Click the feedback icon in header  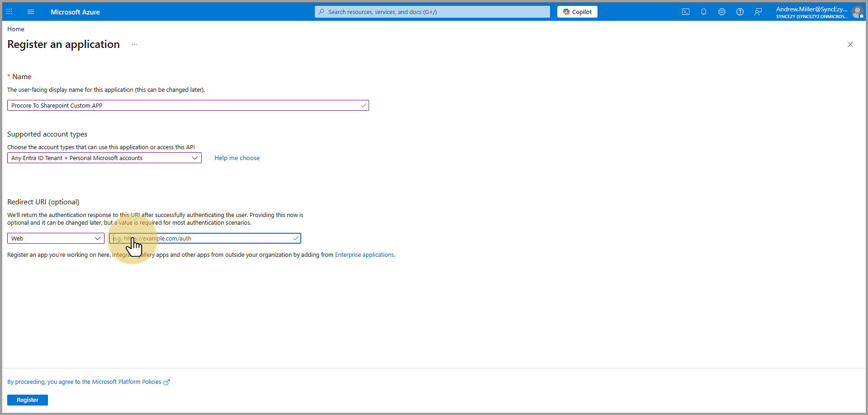click(x=758, y=12)
